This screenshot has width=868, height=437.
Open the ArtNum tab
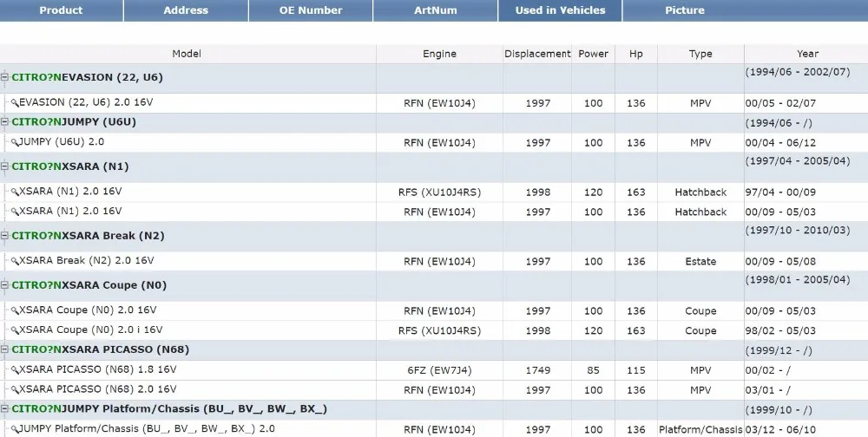[x=436, y=10]
